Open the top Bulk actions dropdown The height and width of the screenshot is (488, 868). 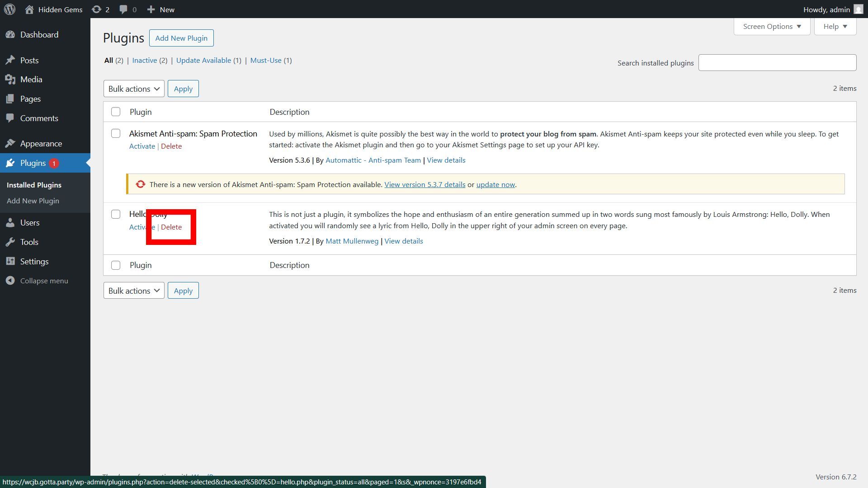pos(134,89)
